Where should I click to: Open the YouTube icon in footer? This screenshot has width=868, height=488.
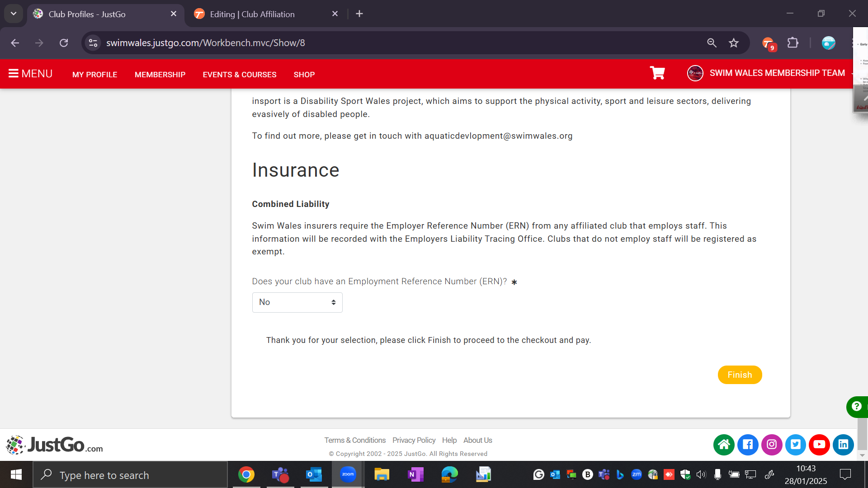819,445
